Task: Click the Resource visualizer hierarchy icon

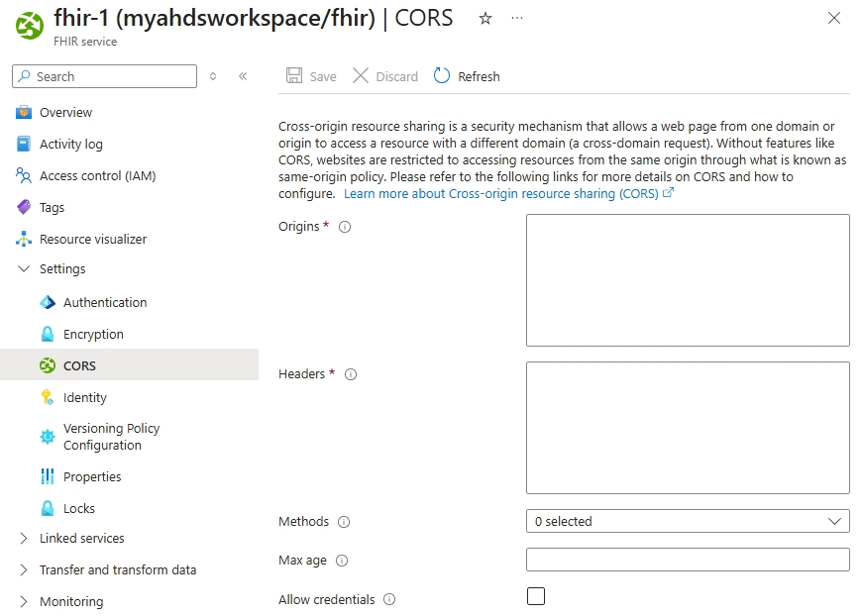Action: (24, 239)
